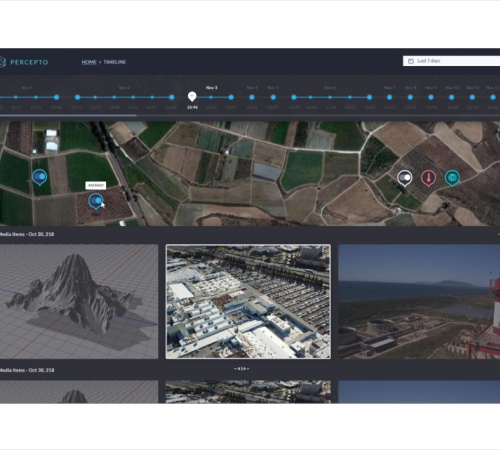Select the timeline dot after the Nov 3 pin
Image resolution: width=500 pixels, height=450 pixels.
coord(211,97)
